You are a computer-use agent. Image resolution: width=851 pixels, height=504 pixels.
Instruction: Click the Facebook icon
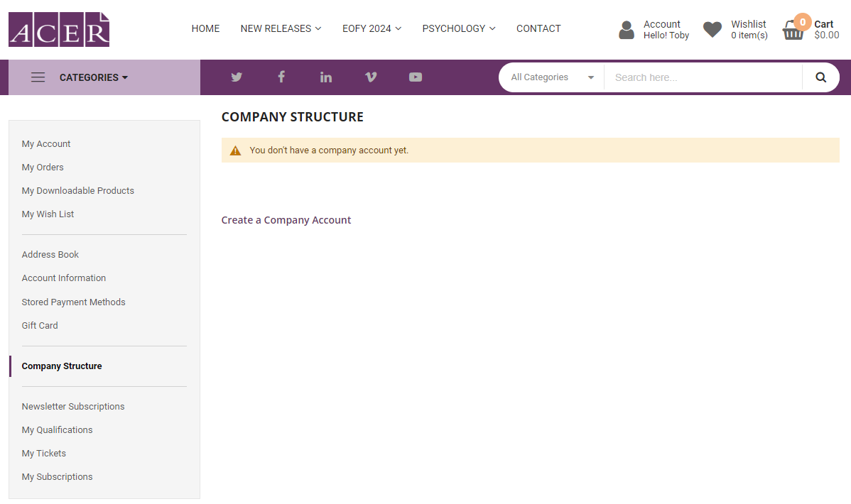point(281,77)
